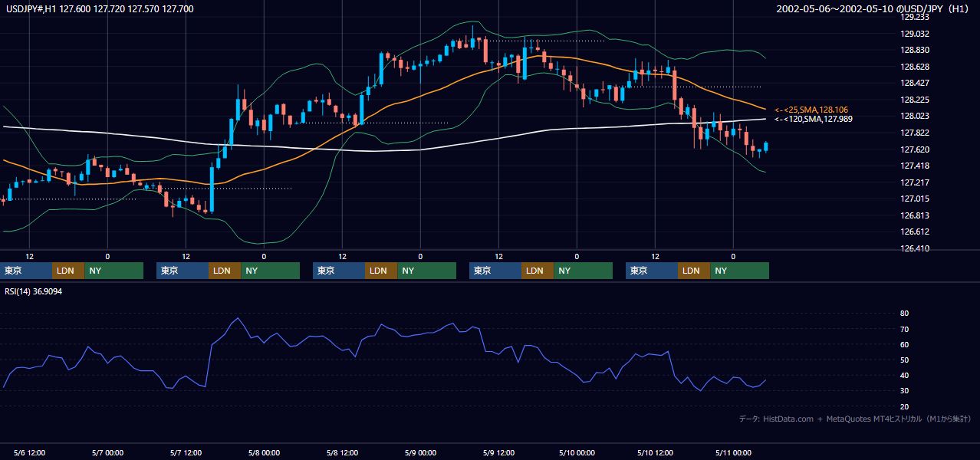Click the orange 25 SMA 128.106 label
The width and height of the screenshot is (980, 460).
click(x=811, y=110)
